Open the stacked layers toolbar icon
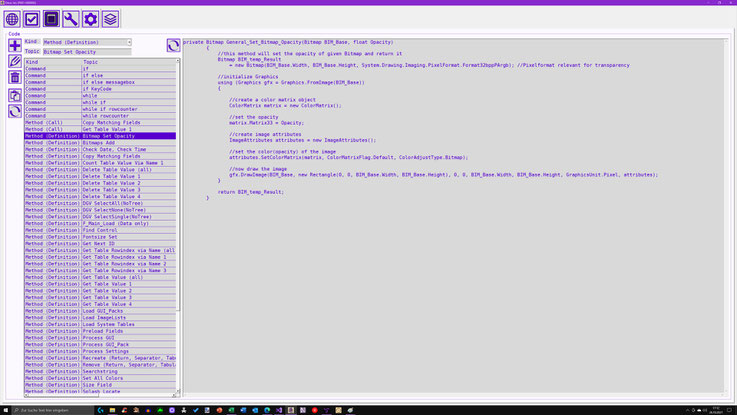 (110, 19)
